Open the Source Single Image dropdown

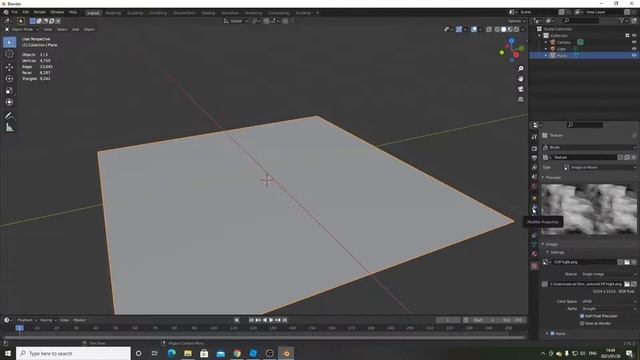click(608, 274)
